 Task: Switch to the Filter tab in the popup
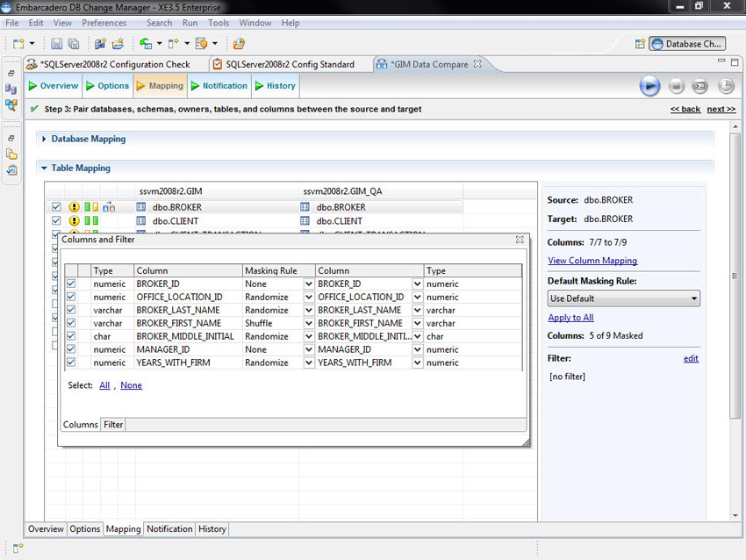(113, 425)
